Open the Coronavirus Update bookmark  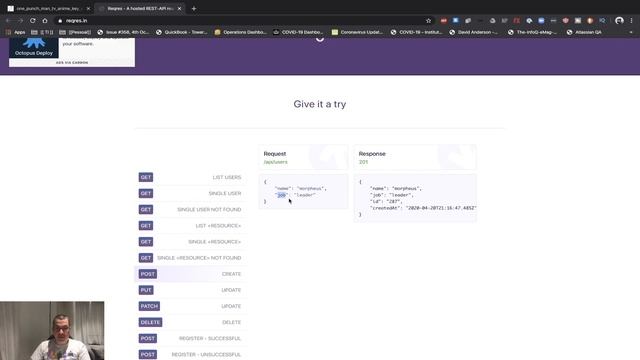[x=358, y=32]
